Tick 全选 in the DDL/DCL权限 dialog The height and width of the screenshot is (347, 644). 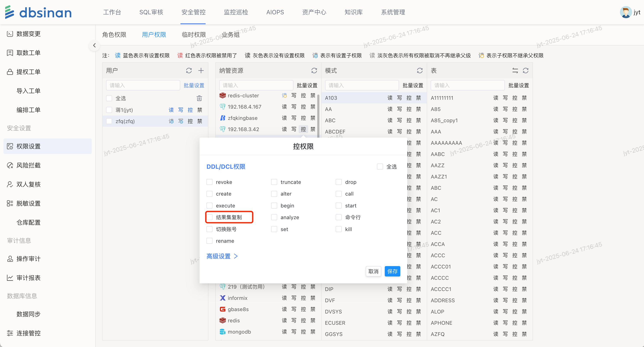380,167
